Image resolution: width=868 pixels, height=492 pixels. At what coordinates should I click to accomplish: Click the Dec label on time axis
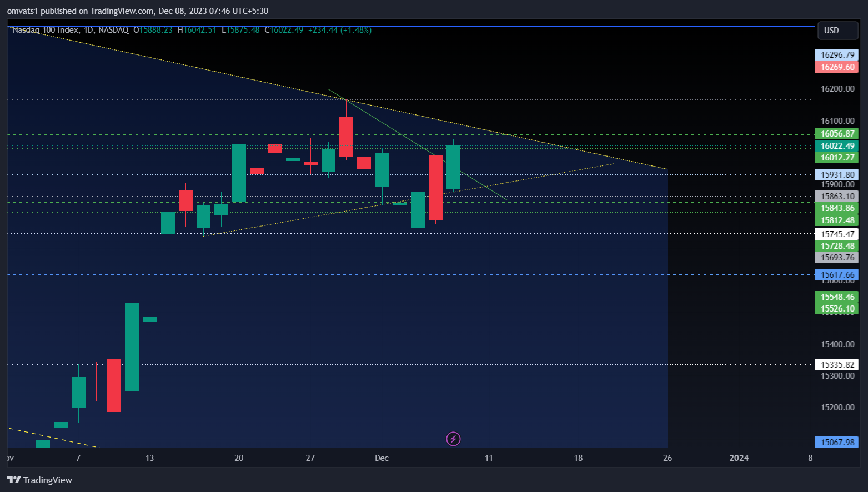[x=382, y=458]
